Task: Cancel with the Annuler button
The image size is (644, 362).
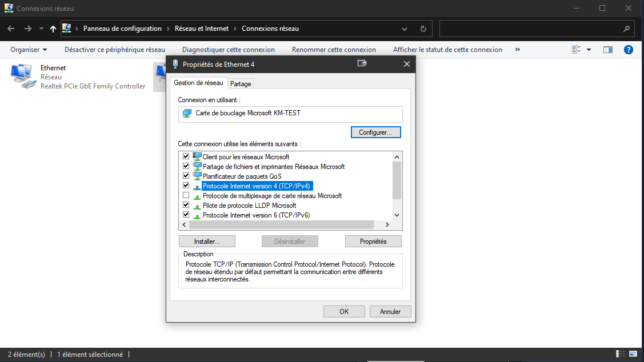Action: point(390,312)
